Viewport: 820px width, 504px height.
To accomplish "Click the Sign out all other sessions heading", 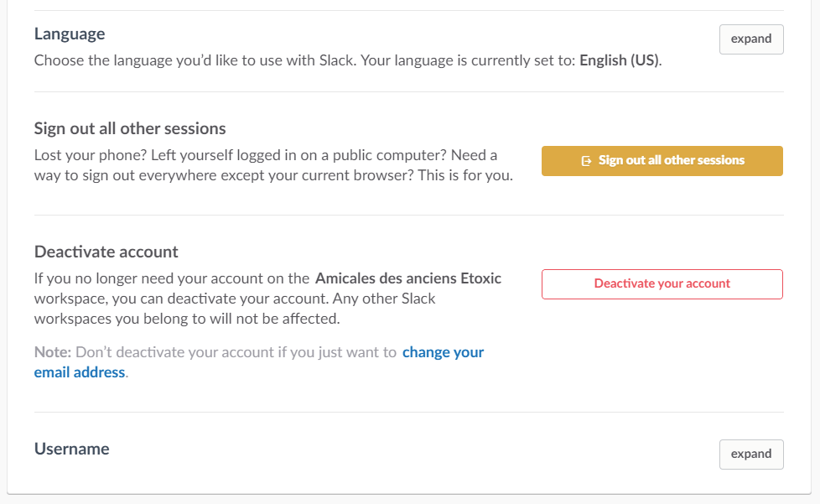I will point(130,128).
